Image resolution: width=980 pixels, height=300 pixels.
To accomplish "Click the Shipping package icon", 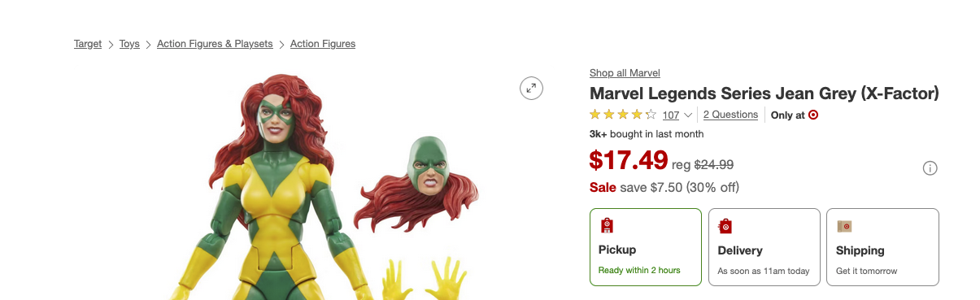I will tap(844, 226).
